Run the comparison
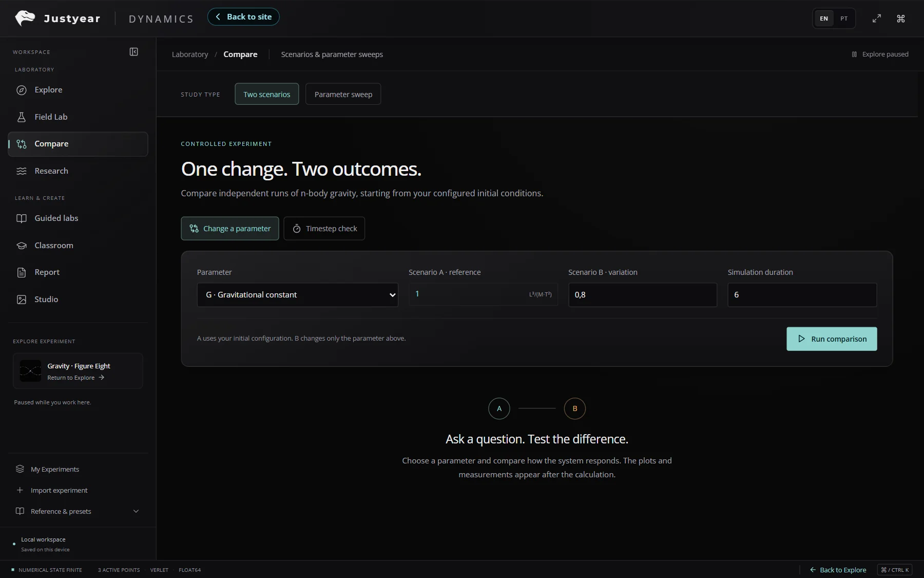Image resolution: width=924 pixels, height=578 pixels. [832, 339]
